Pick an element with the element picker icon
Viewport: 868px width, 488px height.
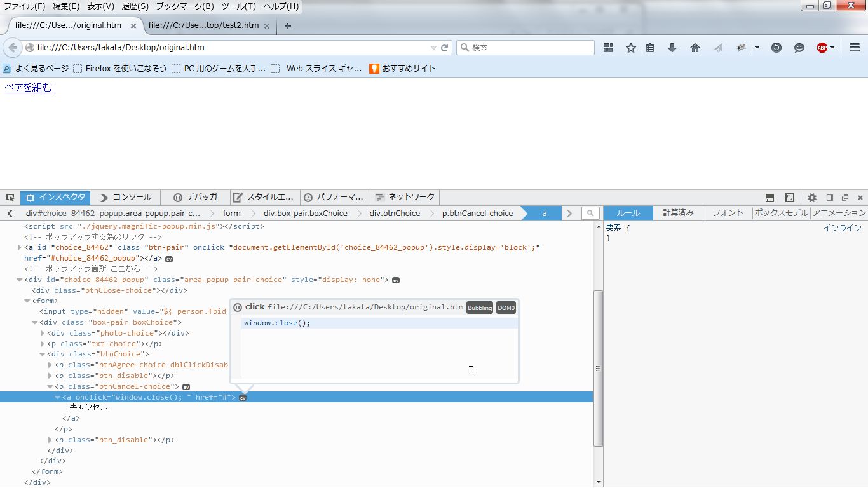click(10, 198)
